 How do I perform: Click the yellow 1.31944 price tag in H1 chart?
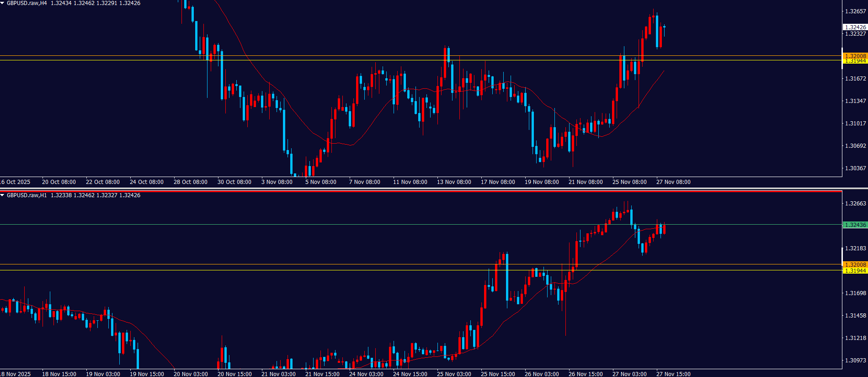[x=855, y=271]
